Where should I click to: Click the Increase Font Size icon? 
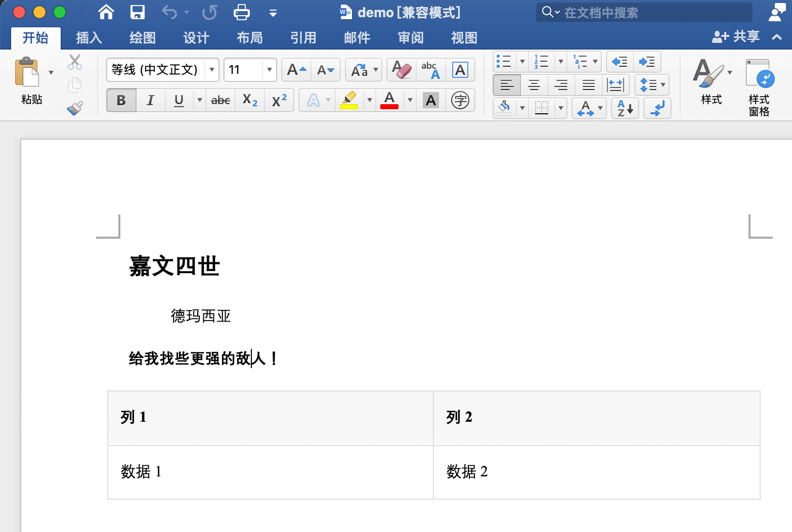point(296,70)
